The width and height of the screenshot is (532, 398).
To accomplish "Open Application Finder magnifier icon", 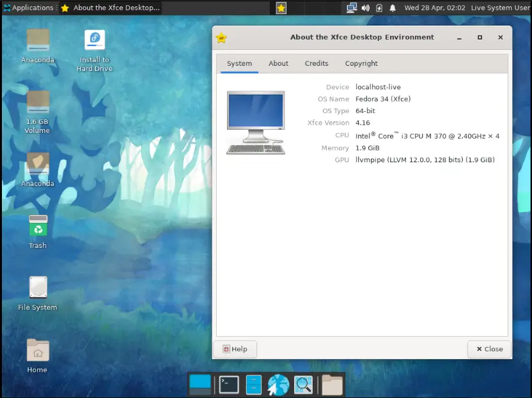I will click(303, 385).
